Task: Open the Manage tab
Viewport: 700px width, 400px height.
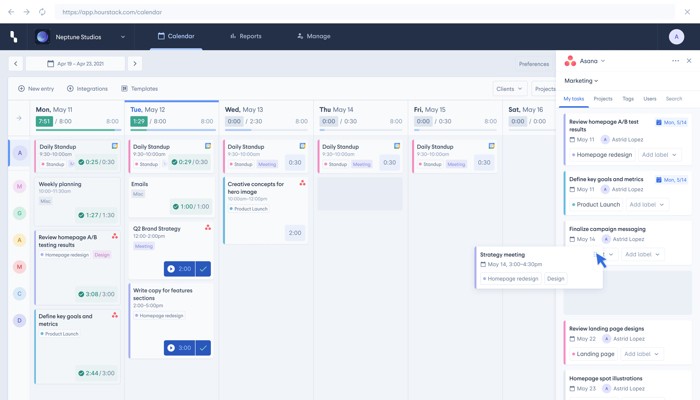Action: coord(314,36)
